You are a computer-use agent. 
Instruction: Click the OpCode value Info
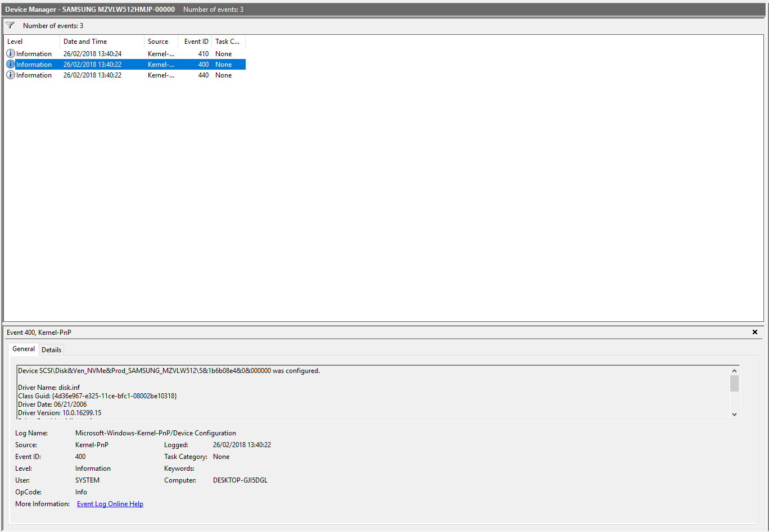pyautogui.click(x=82, y=492)
